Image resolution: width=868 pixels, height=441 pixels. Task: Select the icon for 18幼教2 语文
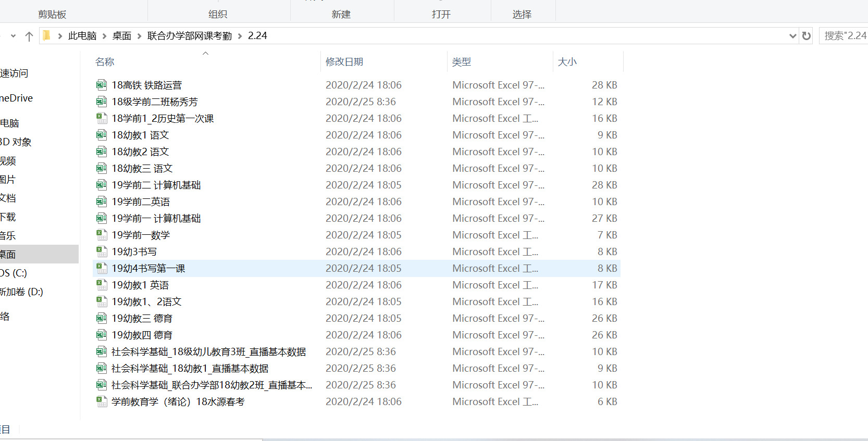pyautogui.click(x=102, y=152)
